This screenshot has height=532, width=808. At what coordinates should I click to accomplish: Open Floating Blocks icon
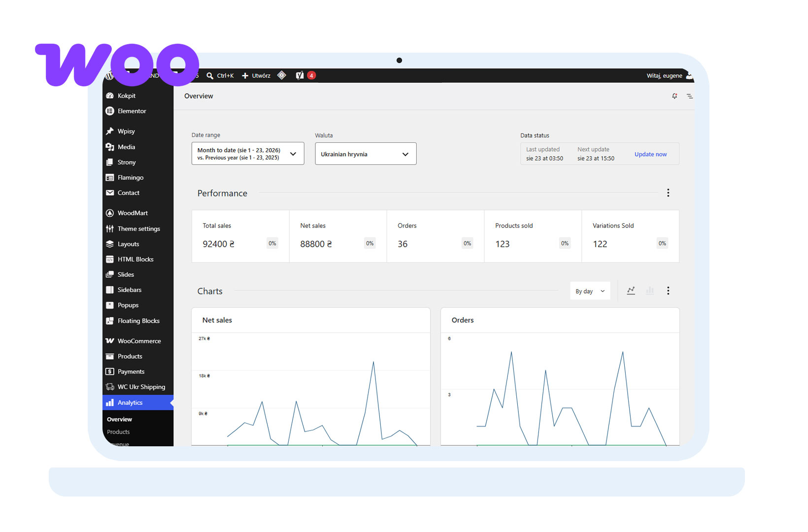pyautogui.click(x=110, y=321)
